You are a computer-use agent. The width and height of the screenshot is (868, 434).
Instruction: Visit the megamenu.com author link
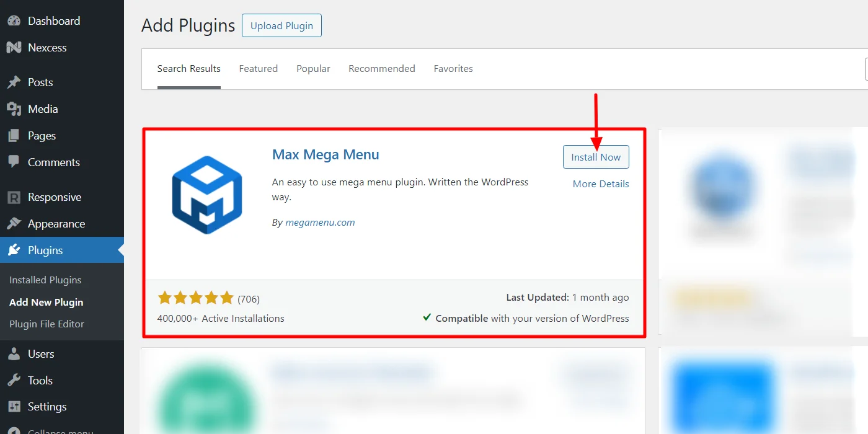click(320, 222)
